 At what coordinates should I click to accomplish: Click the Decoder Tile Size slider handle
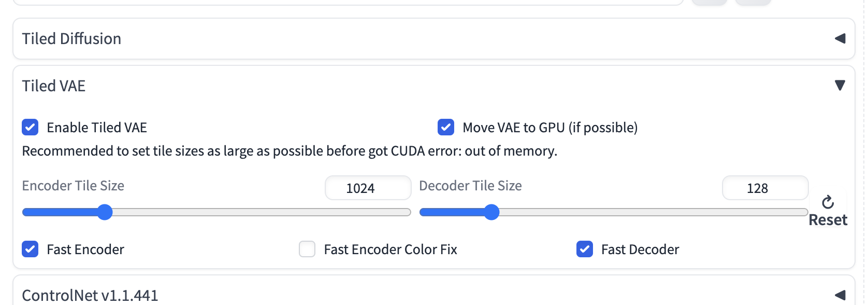tap(491, 212)
